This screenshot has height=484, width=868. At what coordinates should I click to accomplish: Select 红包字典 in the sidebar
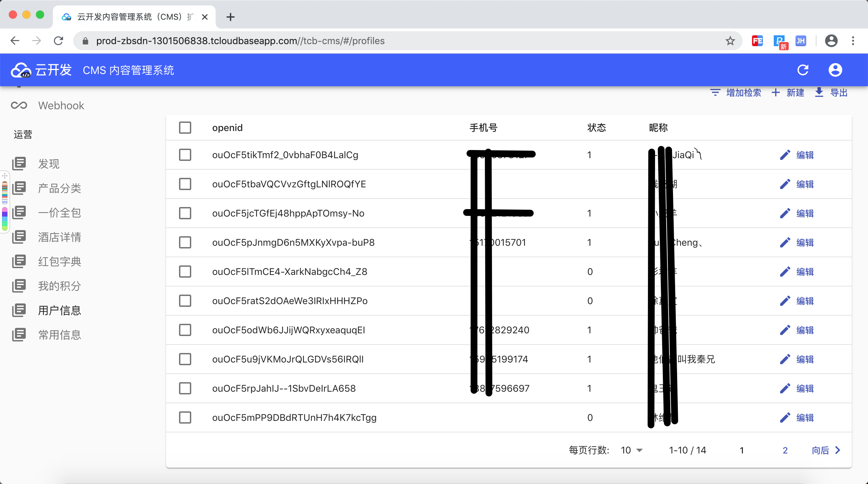(60, 262)
